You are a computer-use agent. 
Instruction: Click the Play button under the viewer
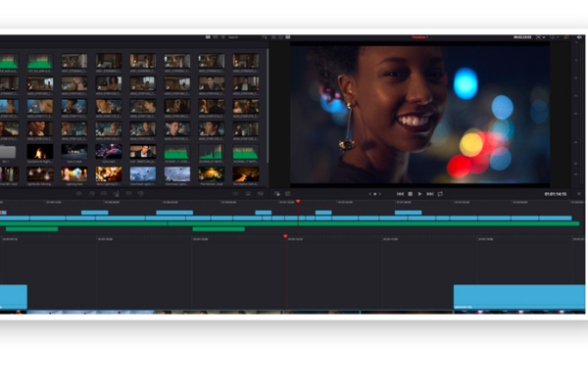point(419,194)
